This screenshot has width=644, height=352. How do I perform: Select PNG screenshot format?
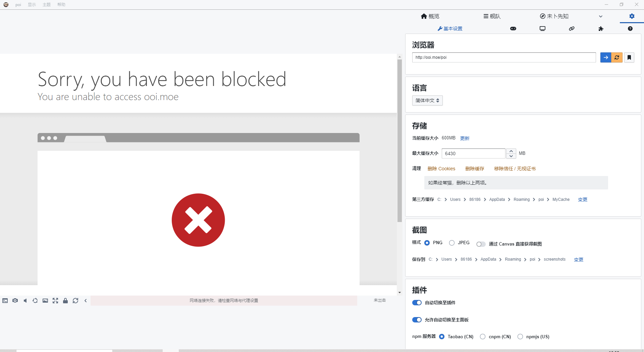(427, 243)
